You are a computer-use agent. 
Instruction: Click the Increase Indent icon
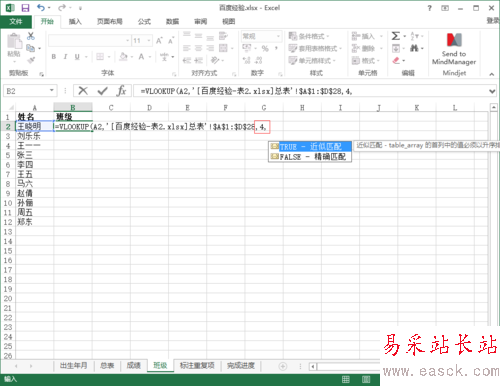(x=199, y=60)
